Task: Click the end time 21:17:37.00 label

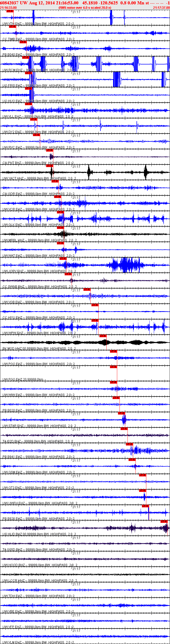Action: pyautogui.click(x=161, y=8)
